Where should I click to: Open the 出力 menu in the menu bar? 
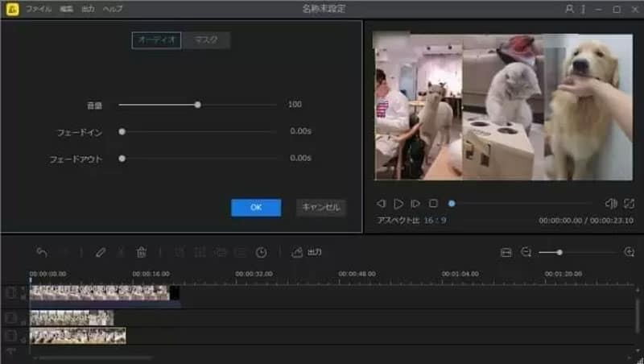88,9
